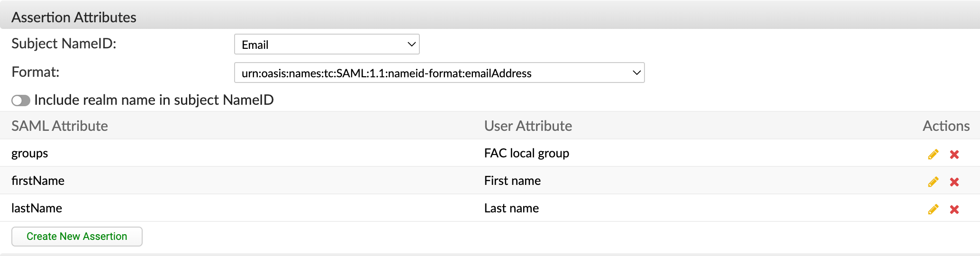The image size is (980, 256).
Task: Click the Last name user attribute
Action: click(511, 208)
